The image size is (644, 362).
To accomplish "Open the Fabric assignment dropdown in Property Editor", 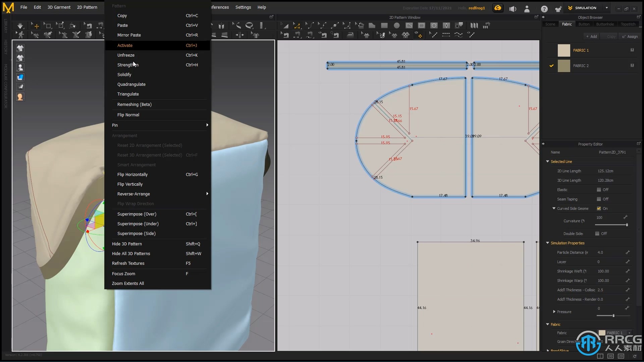I will click(x=629, y=333).
